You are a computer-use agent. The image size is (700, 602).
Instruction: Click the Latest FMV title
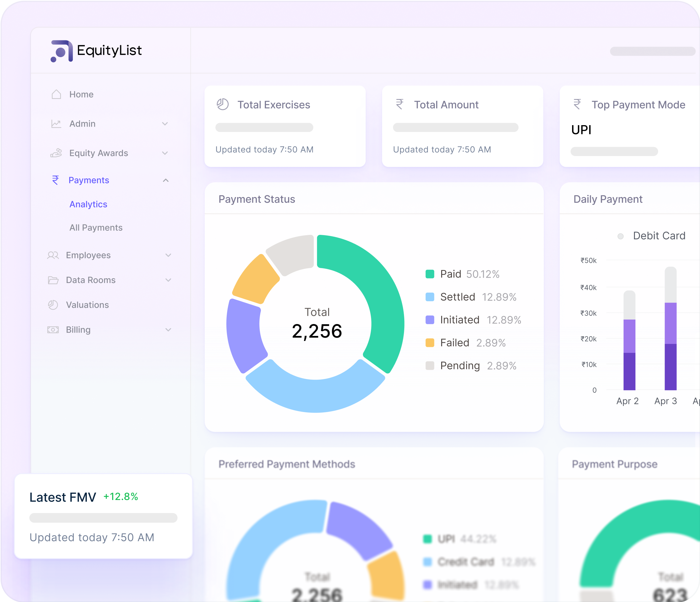click(63, 497)
